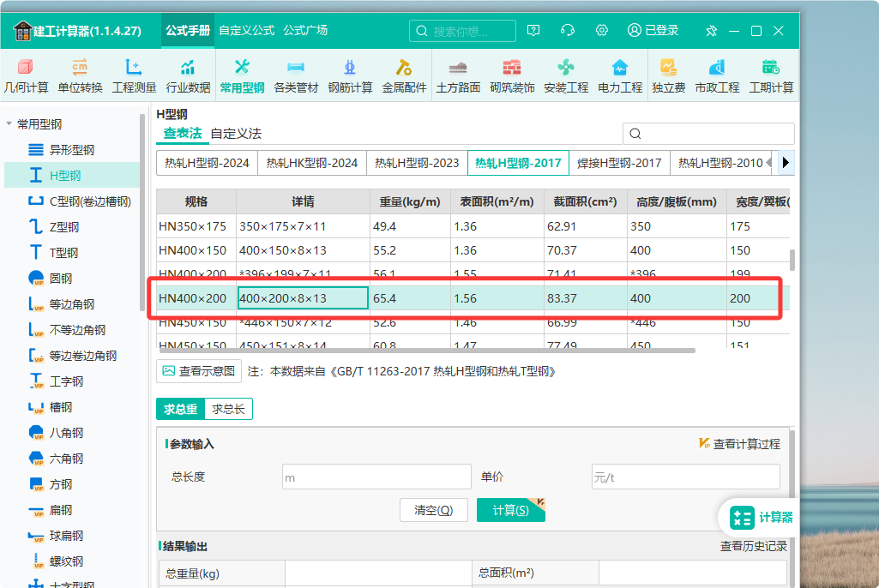Select the 热轧H型钢-2023 standard tab
The height and width of the screenshot is (588, 879).
[x=417, y=163]
